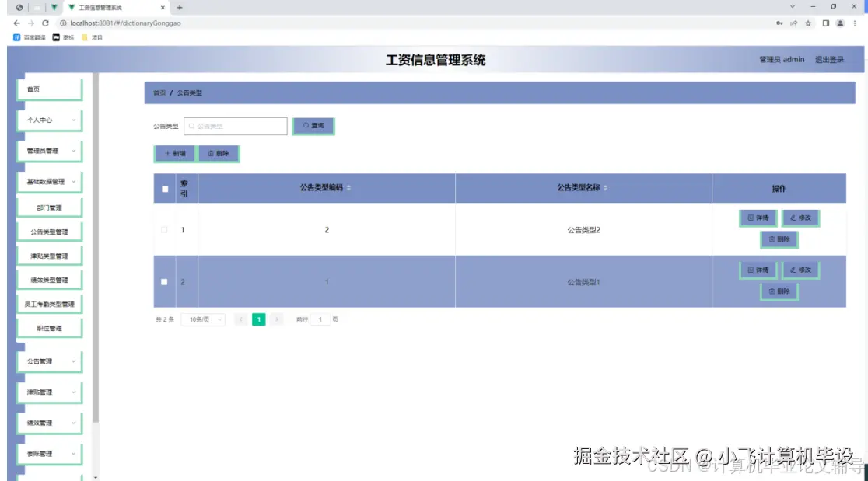The width and height of the screenshot is (868, 481).
Task: Click the browser forward arrow
Action: click(x=31, y=23)
